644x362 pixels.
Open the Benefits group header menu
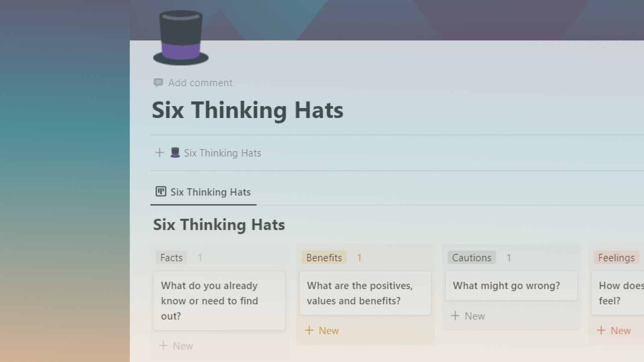click(324, 257)
